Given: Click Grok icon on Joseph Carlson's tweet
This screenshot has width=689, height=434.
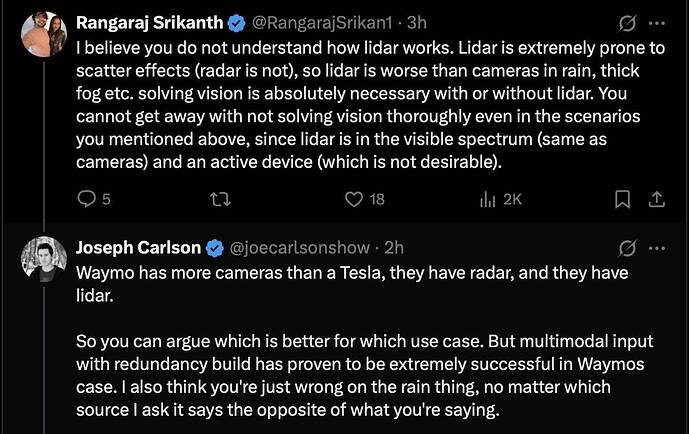Looking at the screenshot, I should click(628, 247).
